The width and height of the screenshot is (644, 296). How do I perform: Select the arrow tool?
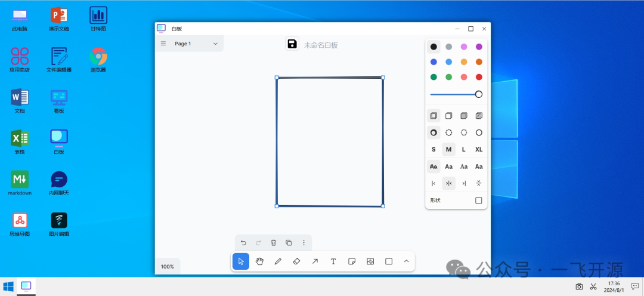[x=315, y=261]
